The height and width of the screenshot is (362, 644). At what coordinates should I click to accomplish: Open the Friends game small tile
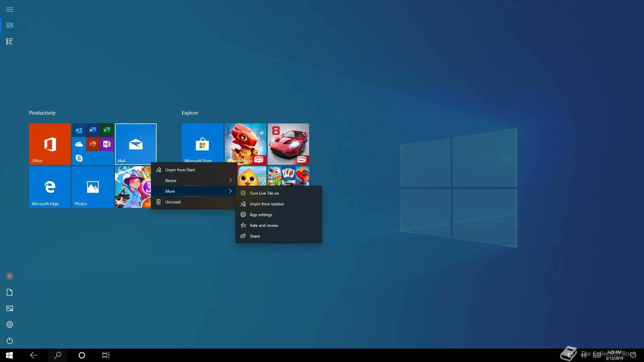tap(274, 173)
